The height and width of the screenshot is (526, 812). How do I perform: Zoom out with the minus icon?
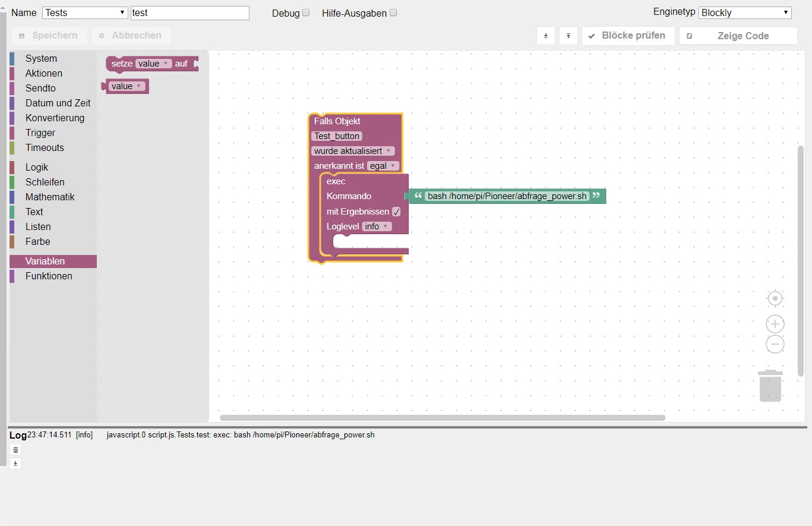[x=775, y=344]
